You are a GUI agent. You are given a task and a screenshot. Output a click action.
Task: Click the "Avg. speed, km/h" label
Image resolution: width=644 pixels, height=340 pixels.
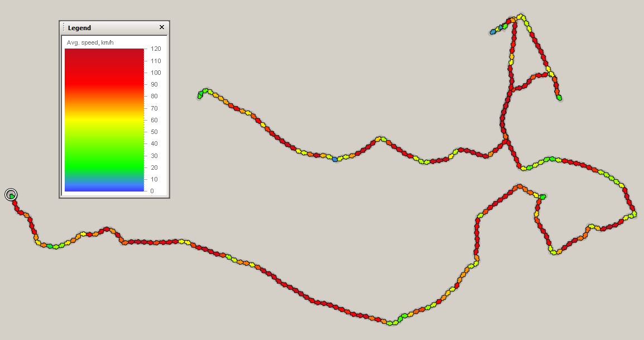coord(90,42)
